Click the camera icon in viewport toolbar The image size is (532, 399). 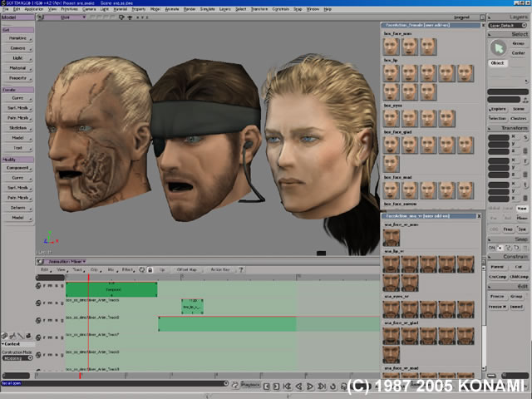pyautogui.click(x=121, y=17)
